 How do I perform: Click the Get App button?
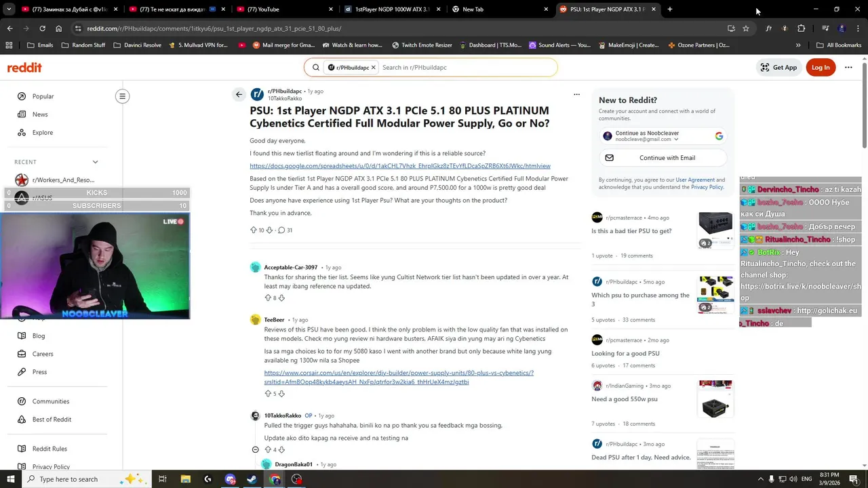tap(778, 67)
